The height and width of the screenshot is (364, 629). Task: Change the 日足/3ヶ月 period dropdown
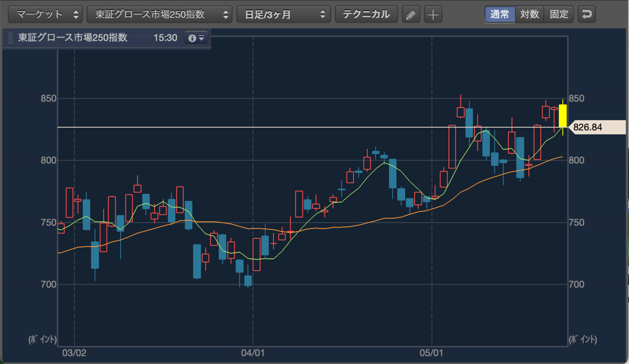tap(284, 14)
